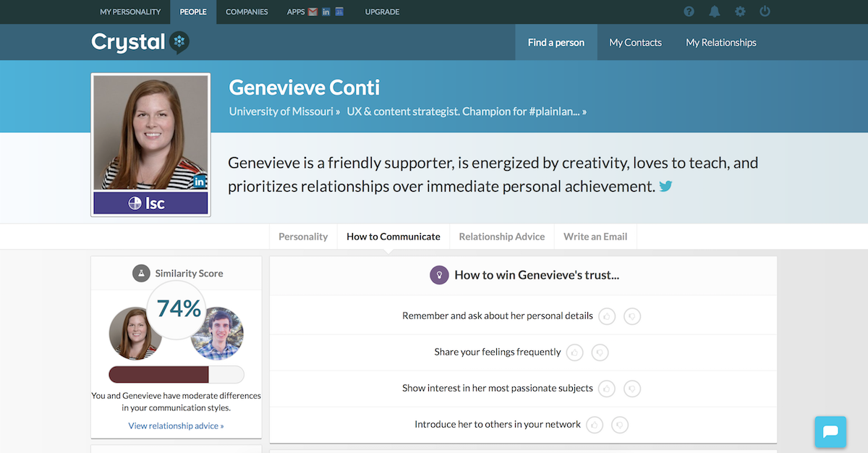Click the Apps menu label
Viewport: 868px width, 453px height.
click(296, 12)
